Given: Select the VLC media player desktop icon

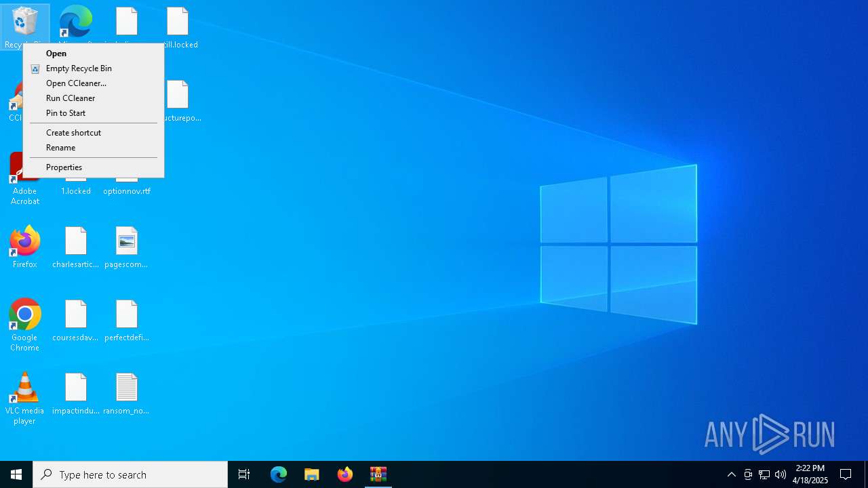Looking at the screenshot, I should [x=24, y=399].
